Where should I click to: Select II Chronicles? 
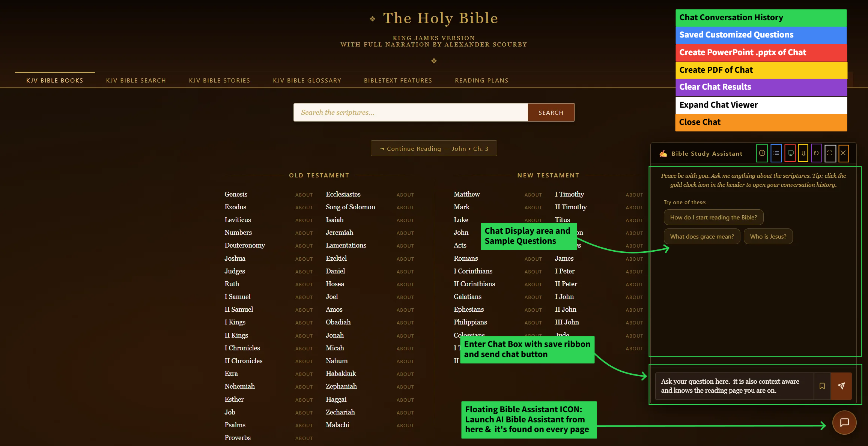[x=244, y=361]
